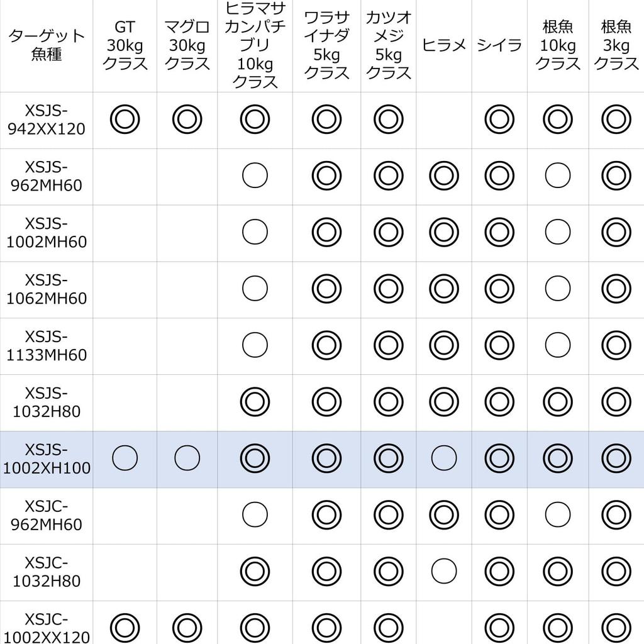Click the XSJC-962MH60 model name cell
Image resolution: width=644 pixels, height=644 pixels.
click(47, 515)
